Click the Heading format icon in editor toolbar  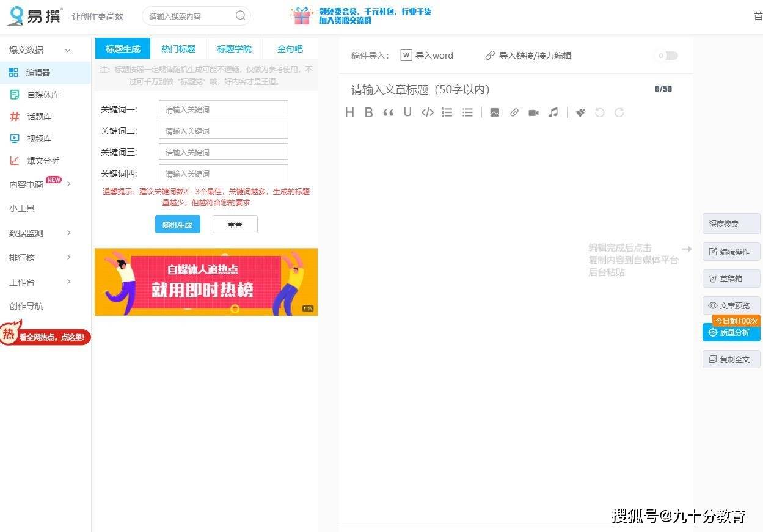tap(349, 112)
